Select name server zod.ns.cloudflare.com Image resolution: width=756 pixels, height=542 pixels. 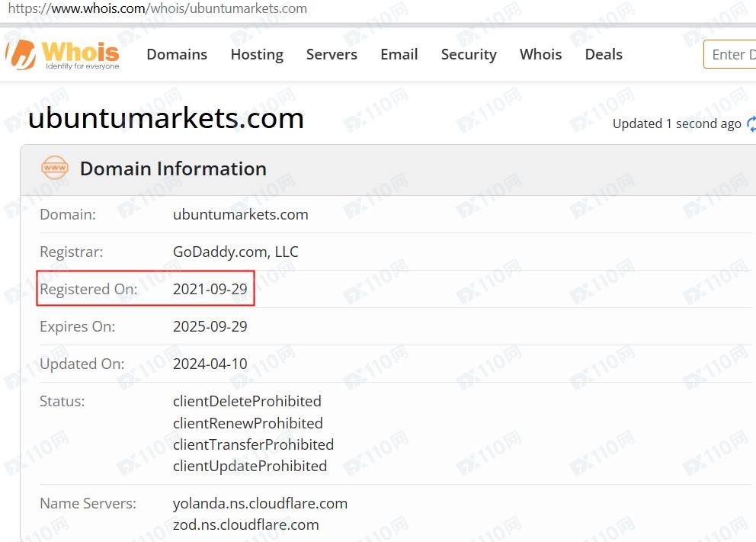coord(246,524)
